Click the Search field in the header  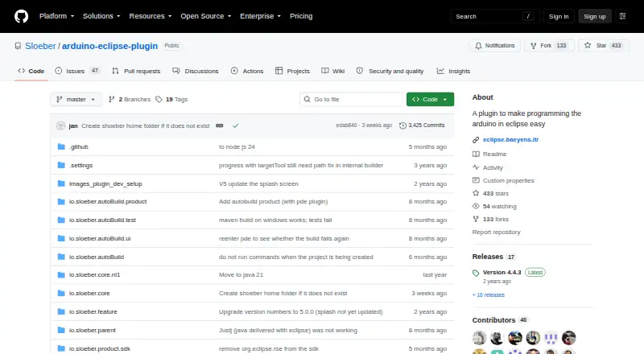coord(494,16)
